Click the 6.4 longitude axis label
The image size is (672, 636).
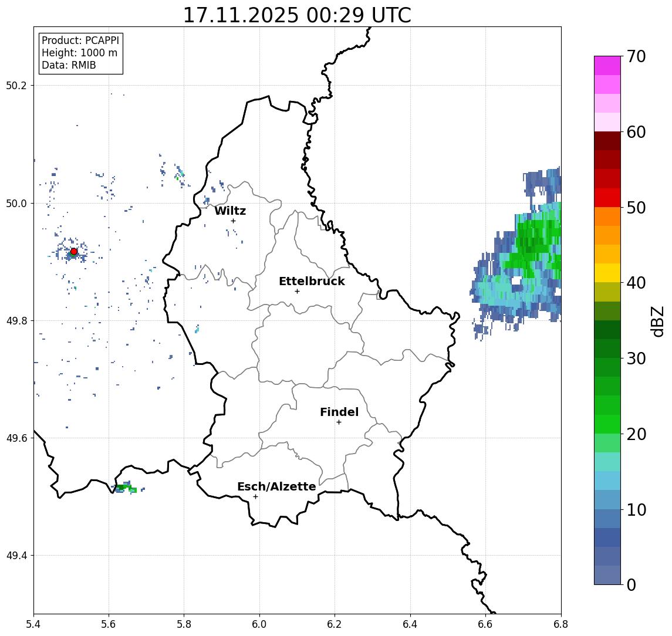(410, 624)
